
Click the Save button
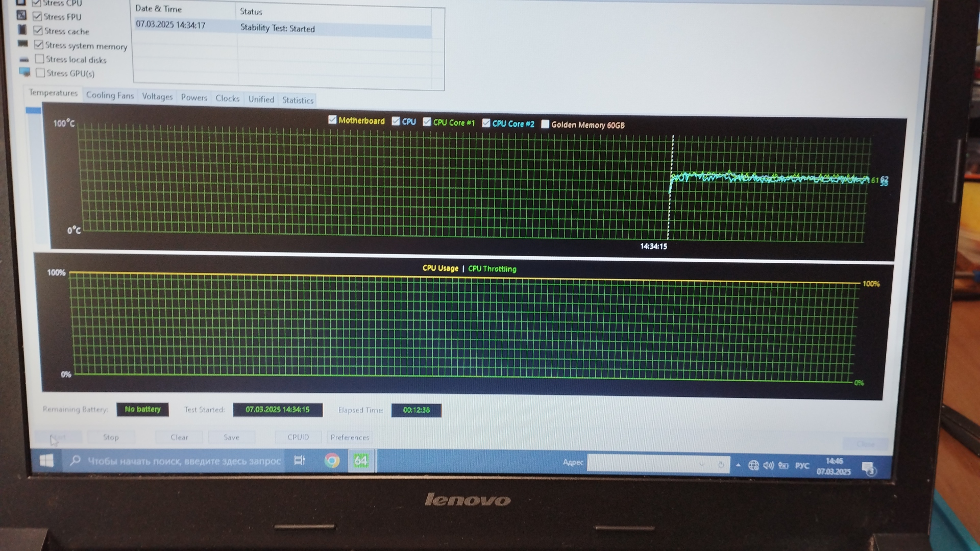pos(231,437)
